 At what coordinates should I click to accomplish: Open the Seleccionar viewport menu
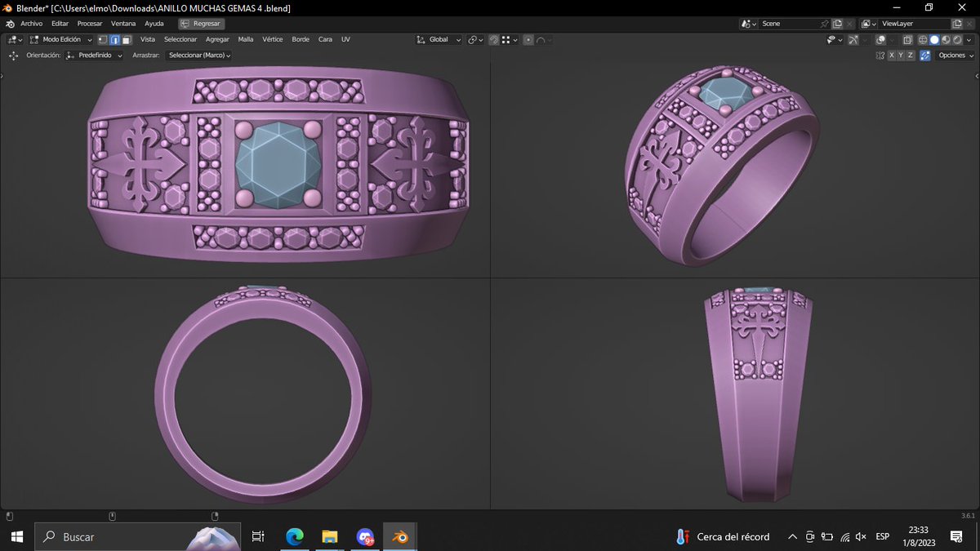coord(180,39)
